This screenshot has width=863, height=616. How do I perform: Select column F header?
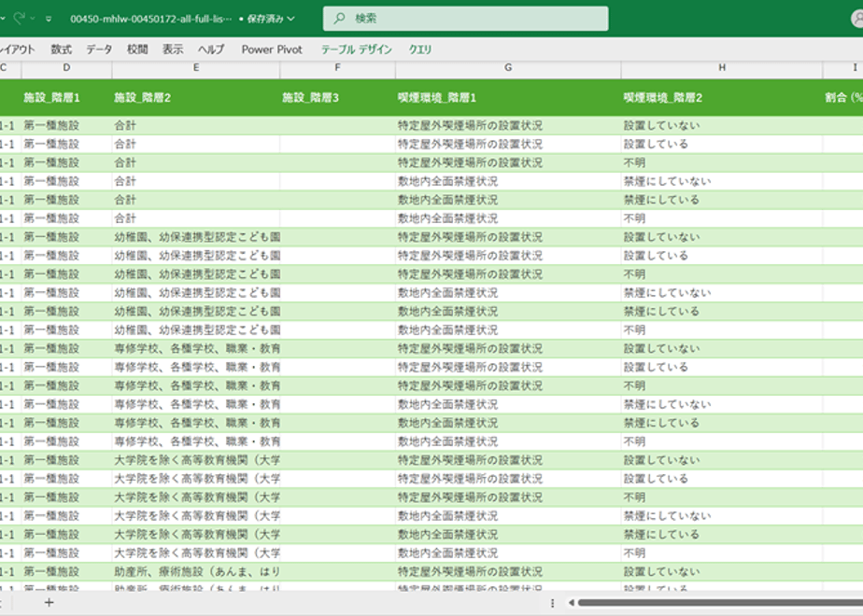tap(337, 67)
